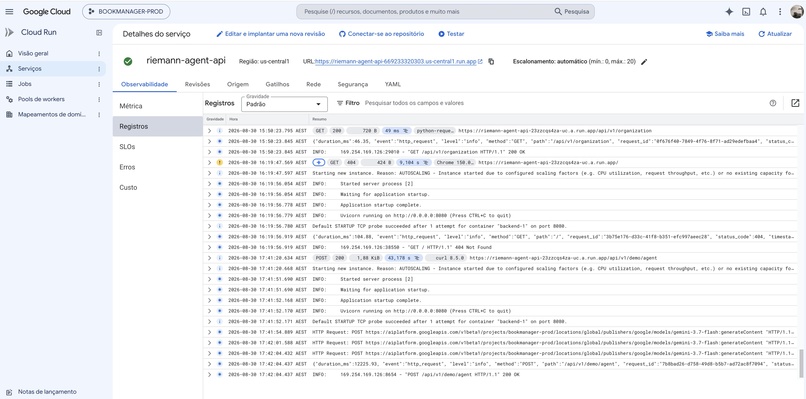The height and width of the screenshot is (399, 806).
Task: Select Métrica in observability menu
Action: 158,106
